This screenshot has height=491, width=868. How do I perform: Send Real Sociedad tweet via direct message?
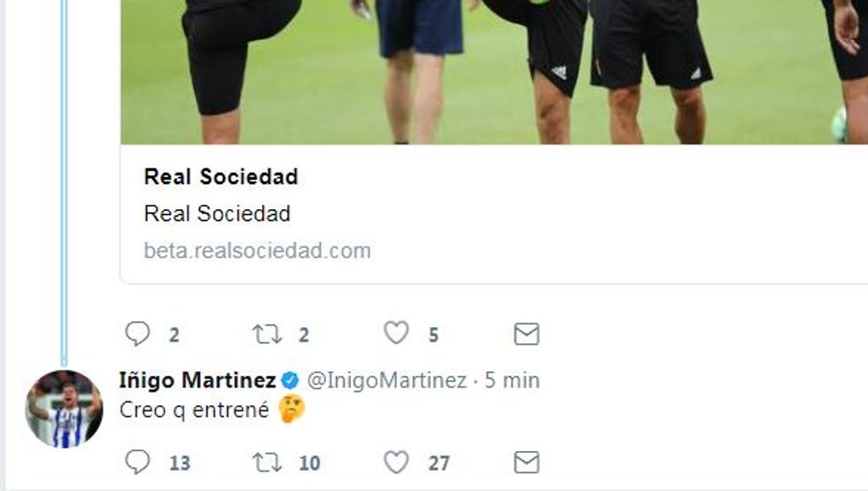click(526, 333)
